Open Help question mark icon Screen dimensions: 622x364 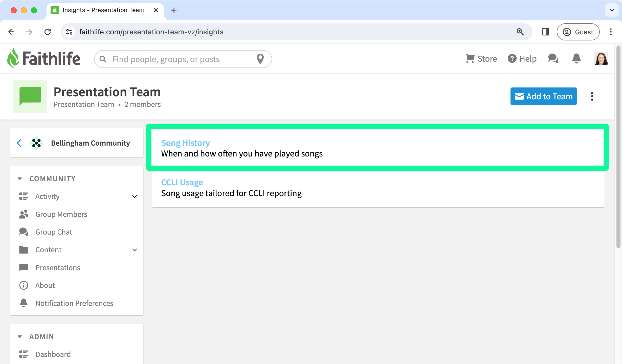click(512, 59)
